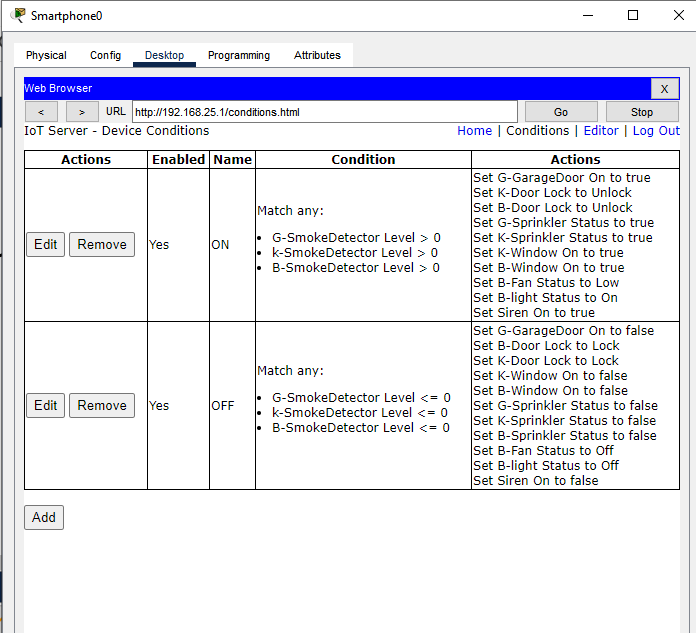Click the Go button
The image size is (696, 633).
561,112
